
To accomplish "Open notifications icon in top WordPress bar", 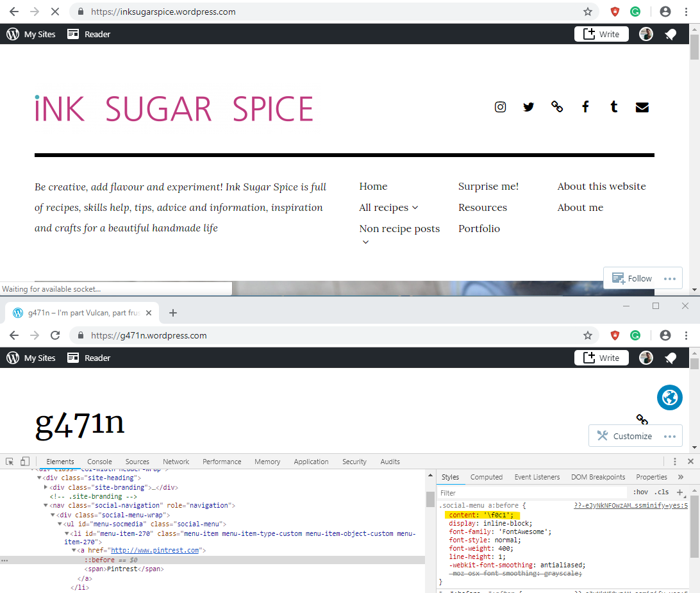I will pyautogui.click(x=671, y=35).
